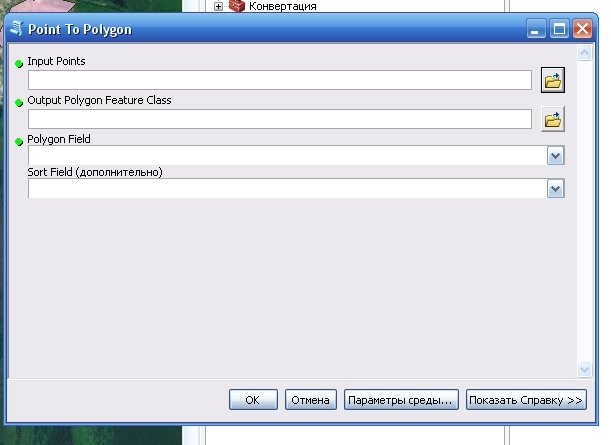Click the dialog scrollbar up arrow
The height and width of the screenshot is (445, 611).
click(x=585, y=53)
